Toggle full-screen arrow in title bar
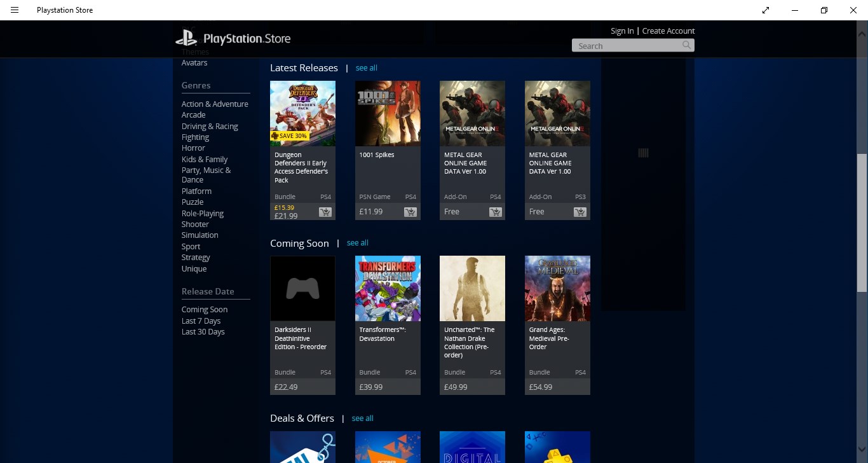868x463 pixels. click(x=766, y=10)
